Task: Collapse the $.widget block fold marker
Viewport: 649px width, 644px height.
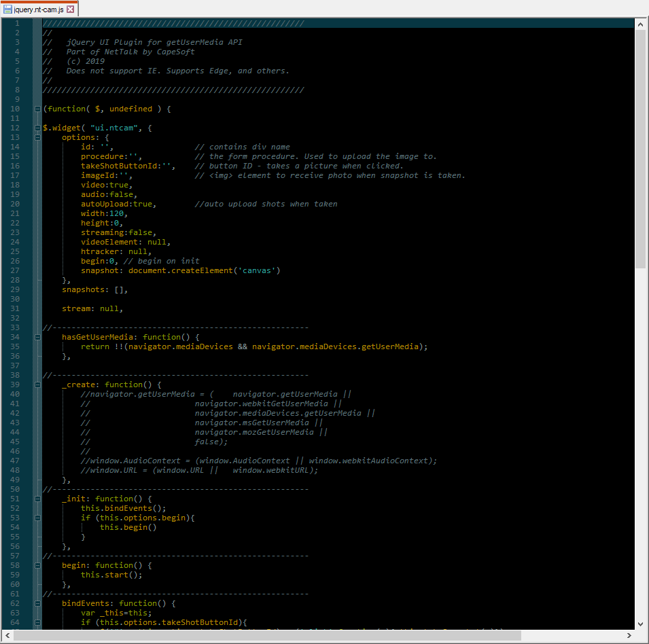Action: point(37,128)
